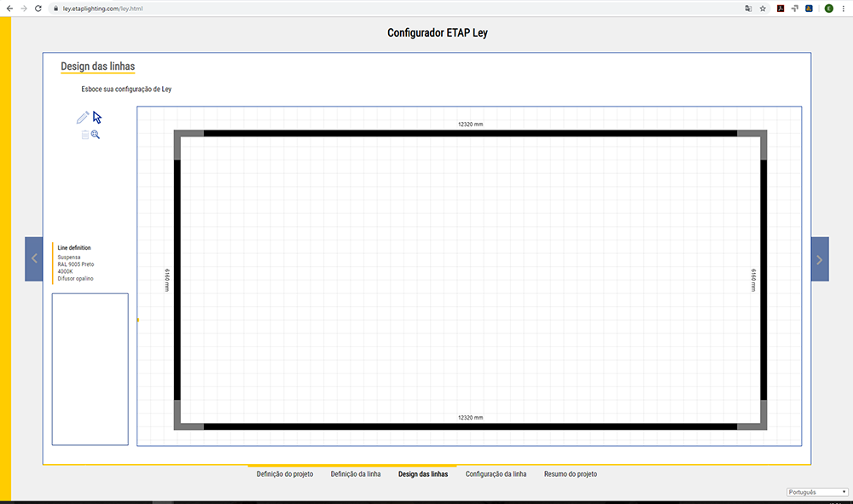Open the green Chrome profile avatar
The width and height of the screenshot is (853, 504).
click(x=828, y=9)
